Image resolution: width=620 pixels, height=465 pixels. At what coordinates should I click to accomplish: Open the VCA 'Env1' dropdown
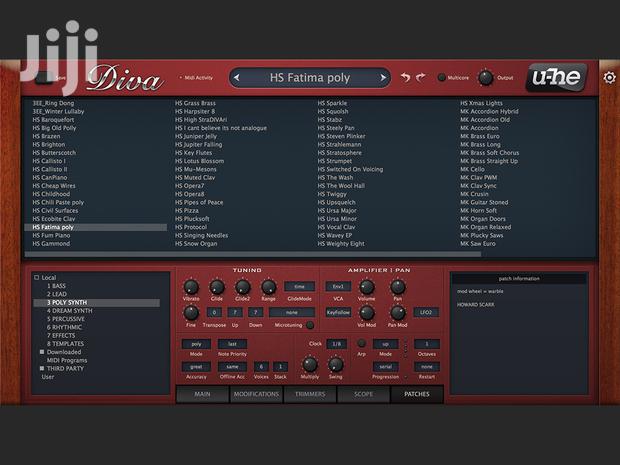point(338,286)
